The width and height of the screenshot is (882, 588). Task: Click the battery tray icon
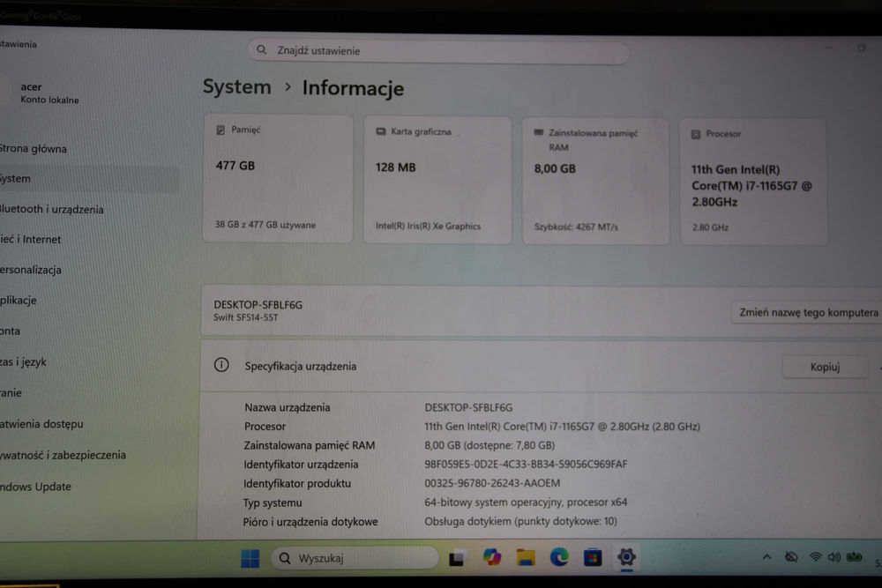pyautogui.click(x=855, y=556)
